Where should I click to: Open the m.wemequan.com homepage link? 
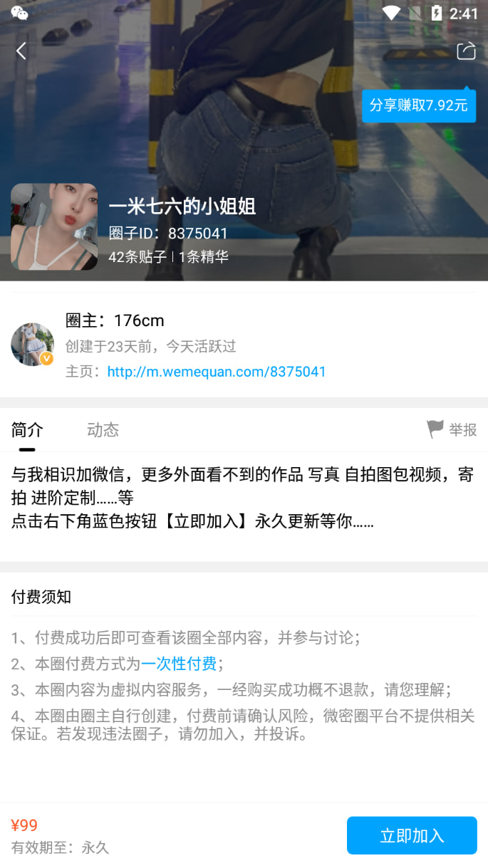(217, 372)
